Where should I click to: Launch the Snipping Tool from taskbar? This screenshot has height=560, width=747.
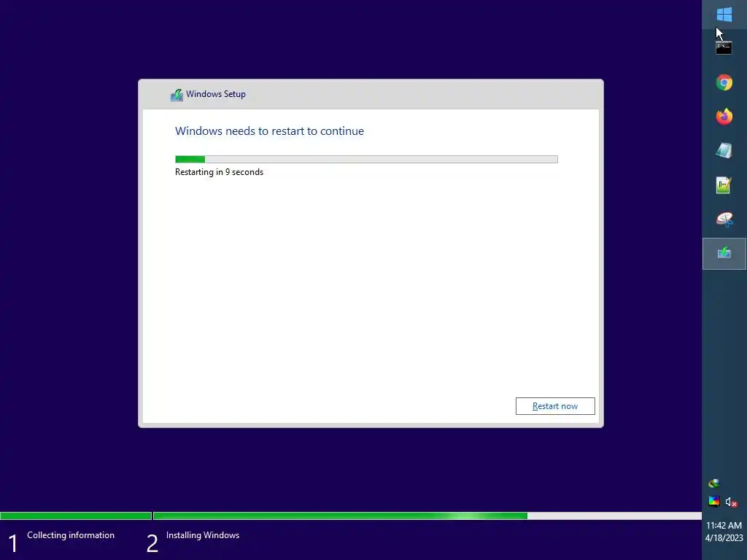tap(724, 219)
